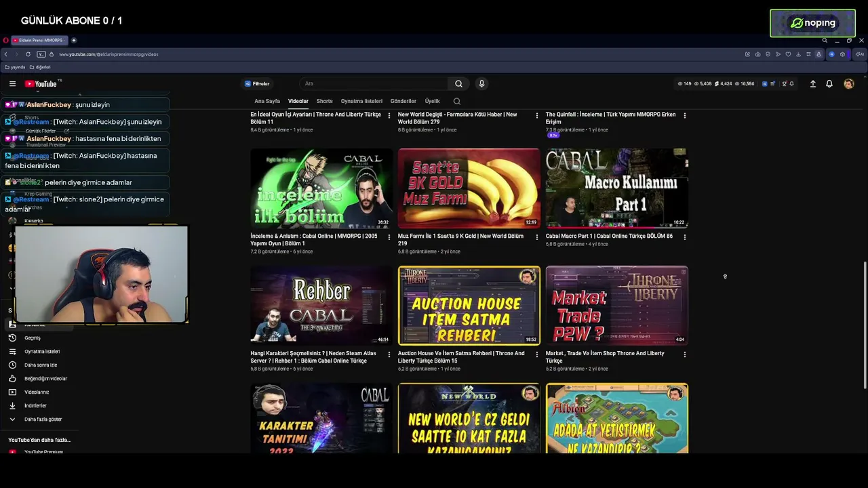Open the create/upload arrow icon

812,84
